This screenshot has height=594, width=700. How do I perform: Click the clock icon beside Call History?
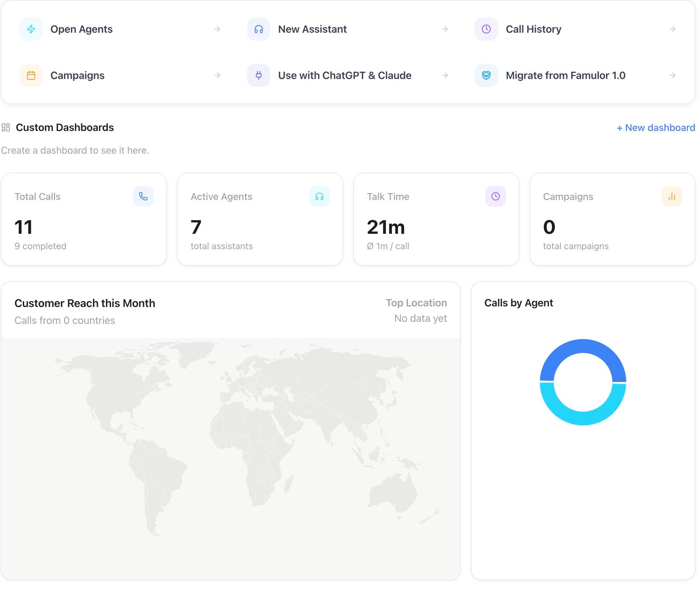[486, 29]
